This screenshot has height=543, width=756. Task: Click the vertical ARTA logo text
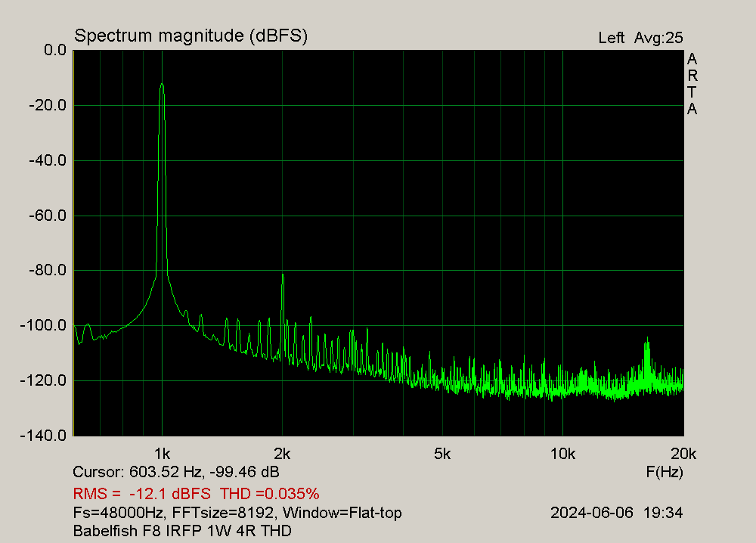point(692,84)
